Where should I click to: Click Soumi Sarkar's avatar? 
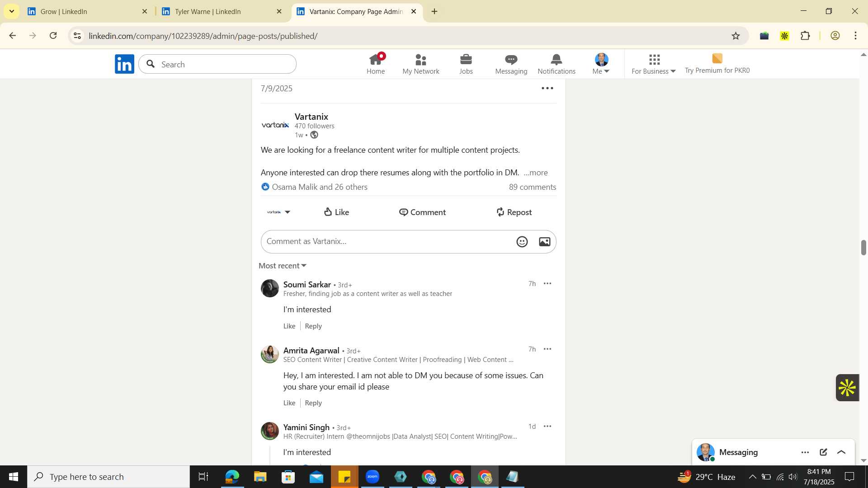(x=270, y=288)
